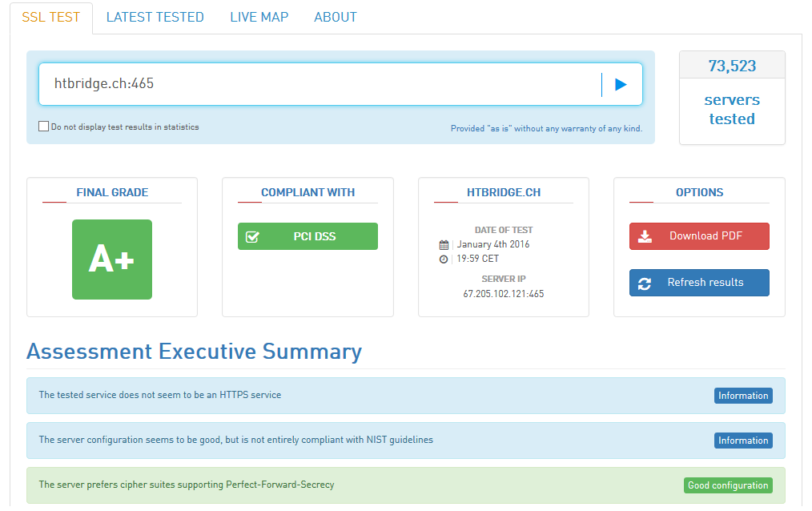812x511 pixels.
Task: Click the 73,523 servers tested counter
Action: [732, 98]
